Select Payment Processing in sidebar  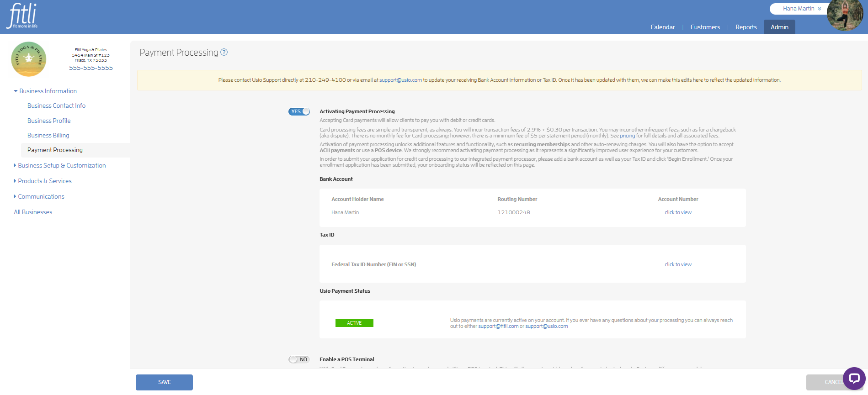[x=75, y=150]
